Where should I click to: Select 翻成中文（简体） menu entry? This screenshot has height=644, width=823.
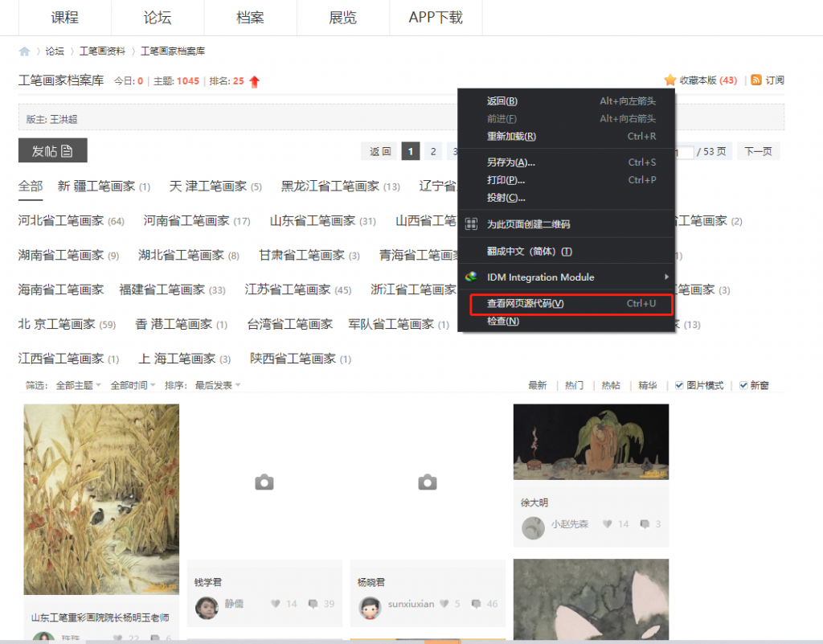click(566, 251)
